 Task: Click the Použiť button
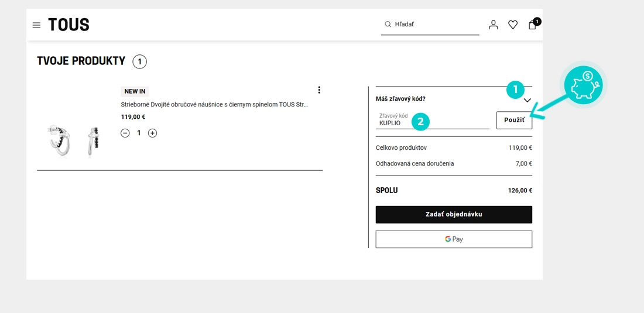(x=514, y=120)
